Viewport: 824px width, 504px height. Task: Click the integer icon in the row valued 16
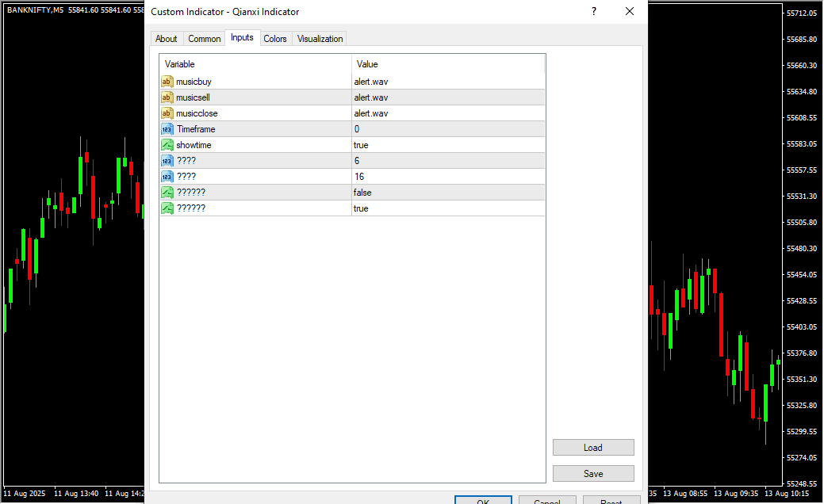(x=167, y=177)
